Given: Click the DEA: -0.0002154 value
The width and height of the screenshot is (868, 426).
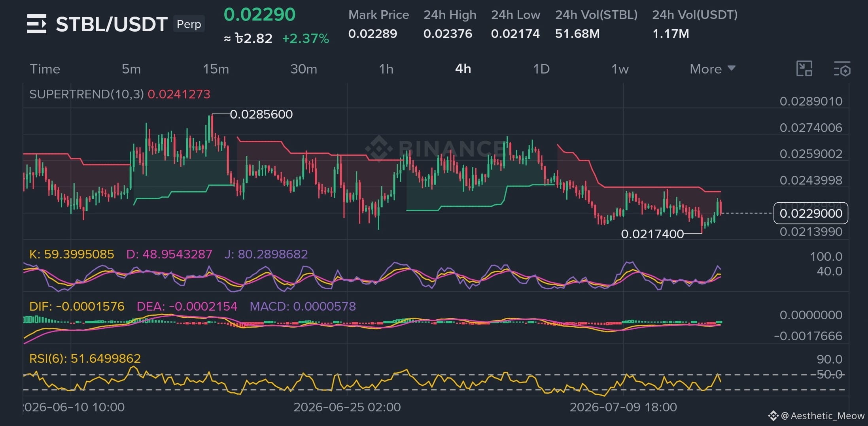Looking at the screenshot, I should (187, 306).
